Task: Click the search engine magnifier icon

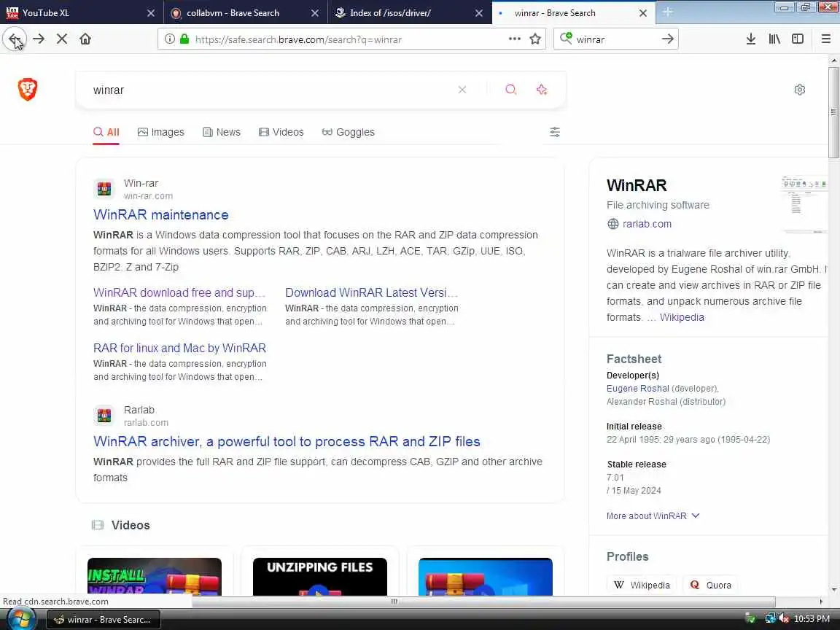Action: click(x=566, y=38)
